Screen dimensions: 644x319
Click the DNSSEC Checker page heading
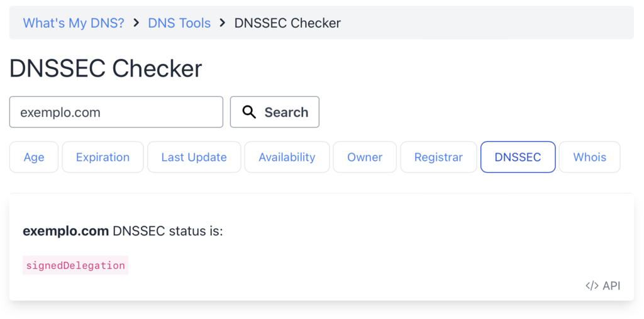pos(106,68)
